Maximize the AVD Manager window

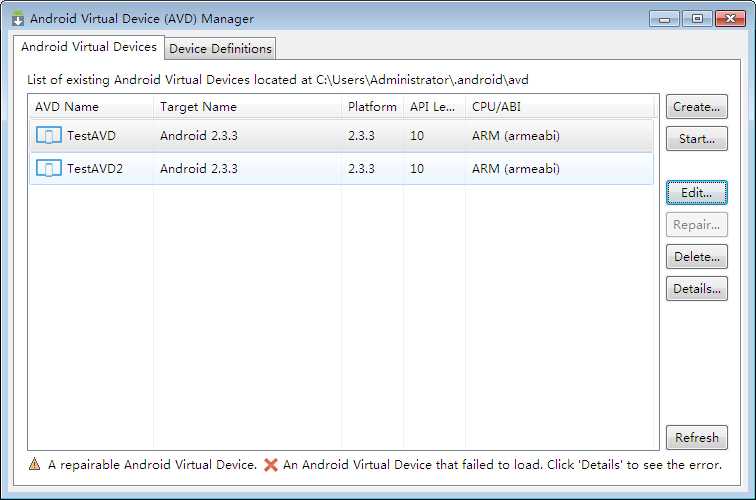point(697,19)
